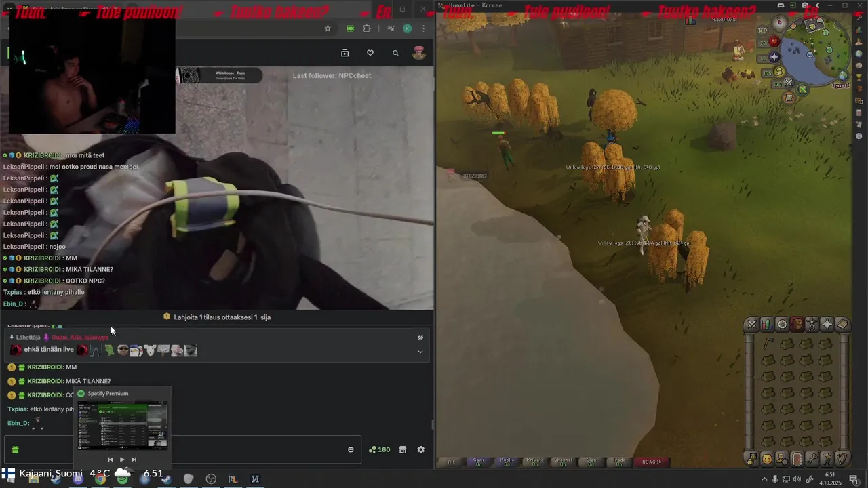Play Spotify from taskbar preview
This screenshot has height=488, width=868.
[x=122, y=460]
